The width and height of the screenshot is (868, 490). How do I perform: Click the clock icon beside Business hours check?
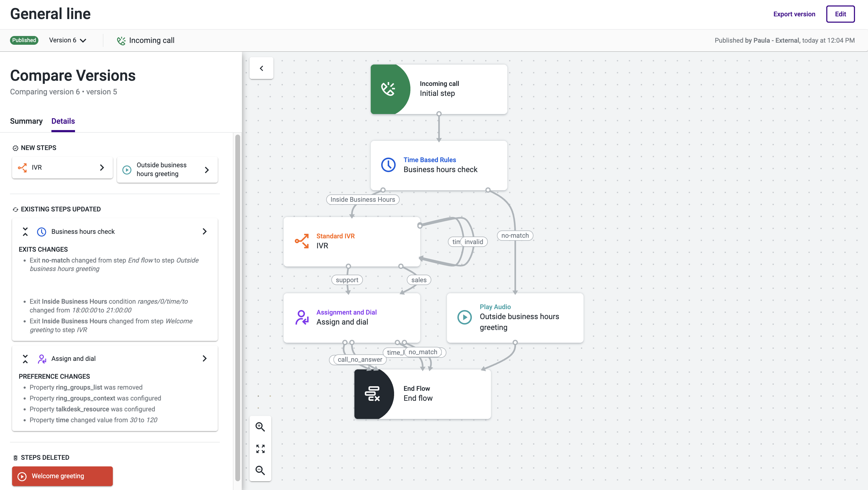[41, 231]
